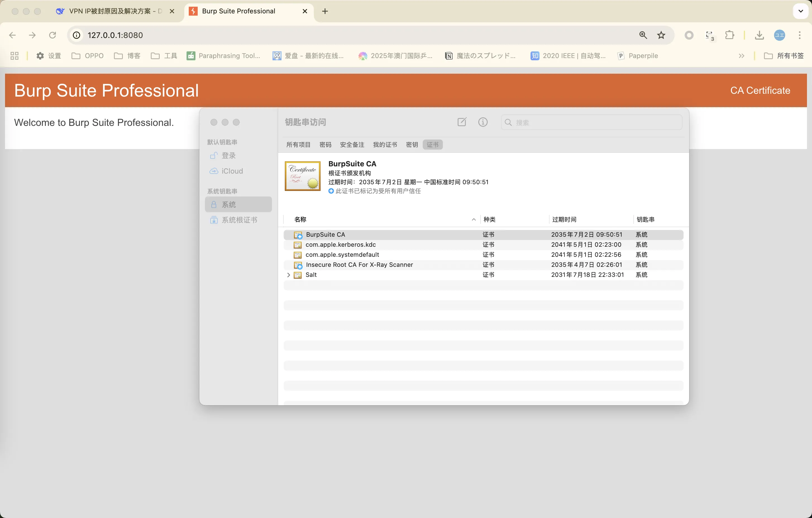Image resolution: width=812 pixels, height=518 pixels.
Task: Select the iCloud keychain in sidebar
Action: 238,171
